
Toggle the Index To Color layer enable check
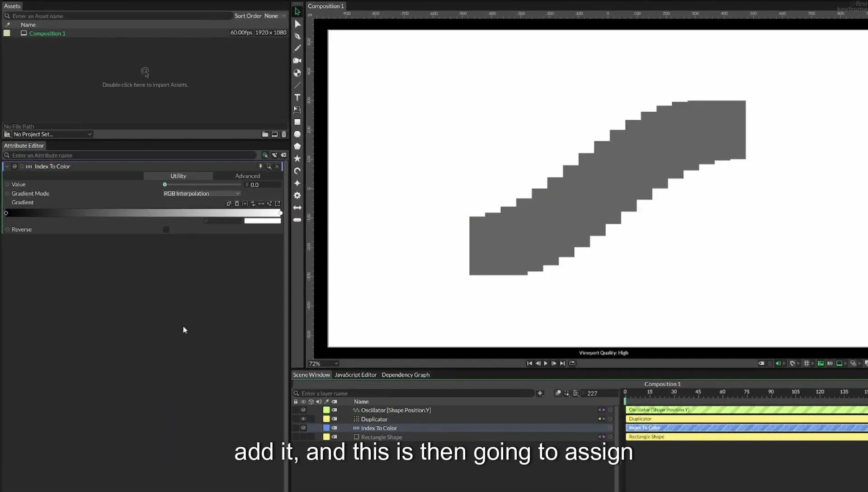(x=303, y=428)
